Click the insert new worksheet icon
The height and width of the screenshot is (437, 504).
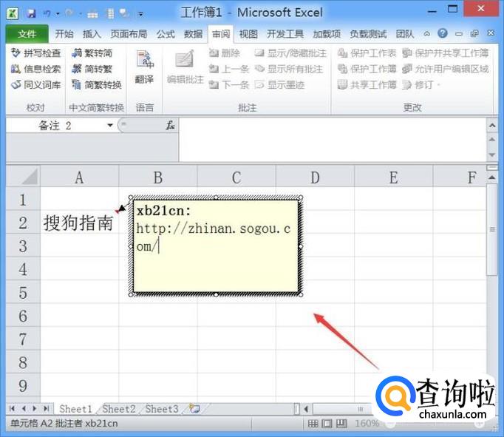pyautogui.click(x=194, y=409)
